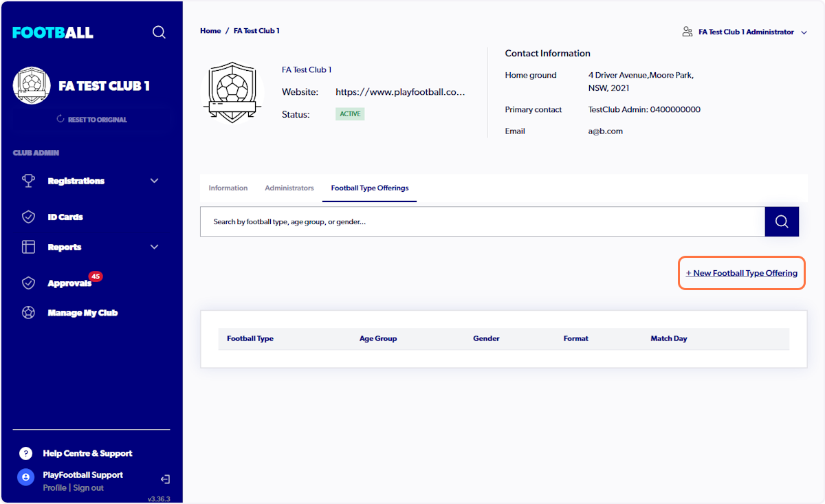This screenshot has width=825, height=504.
Task: Click the sidebar search magnifier icon
Action: tap(159, 32)
